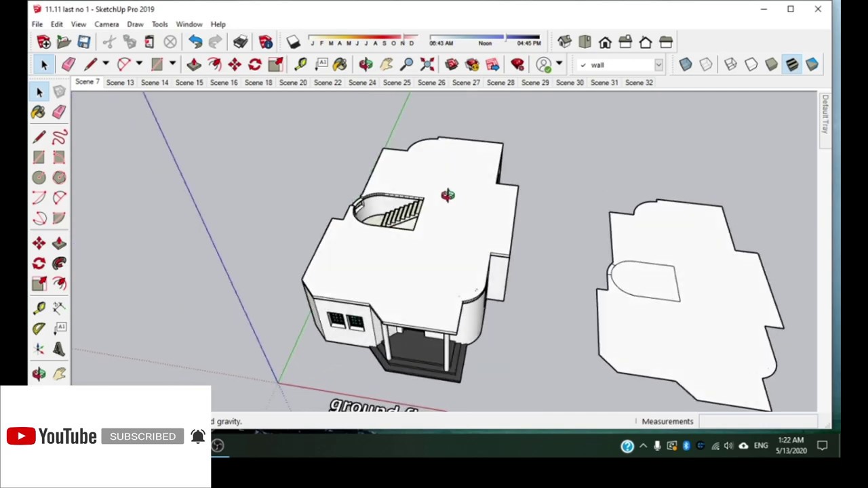
Task: Expand the Arc tool dropdown arrow
Action: point(139,64)
